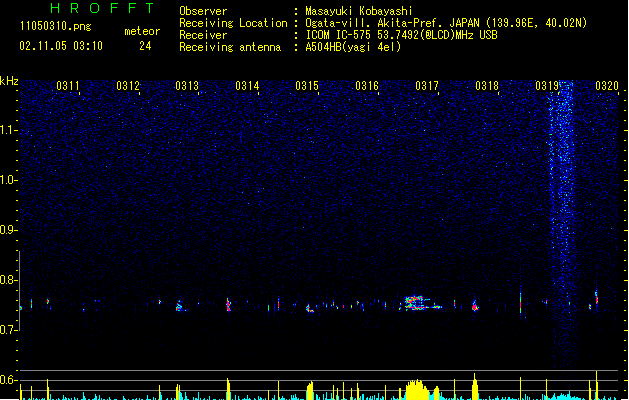Click the Observer label

tap(203, 11)
